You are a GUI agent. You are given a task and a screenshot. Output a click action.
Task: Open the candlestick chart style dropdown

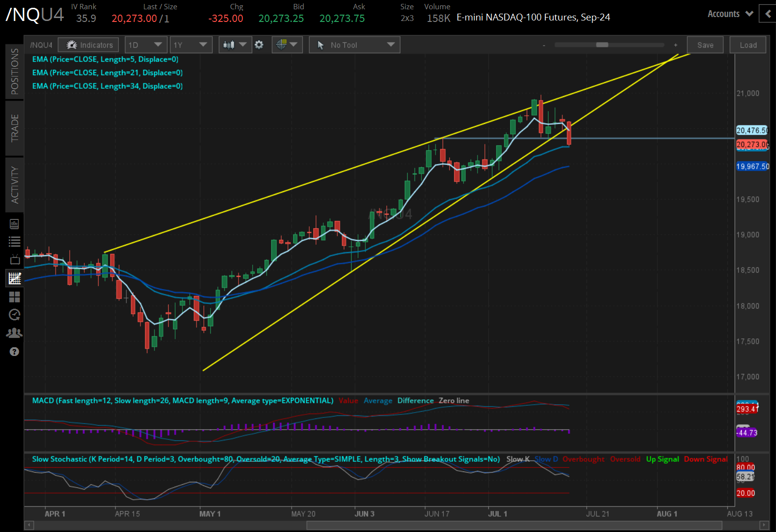[x=235, y=45]
